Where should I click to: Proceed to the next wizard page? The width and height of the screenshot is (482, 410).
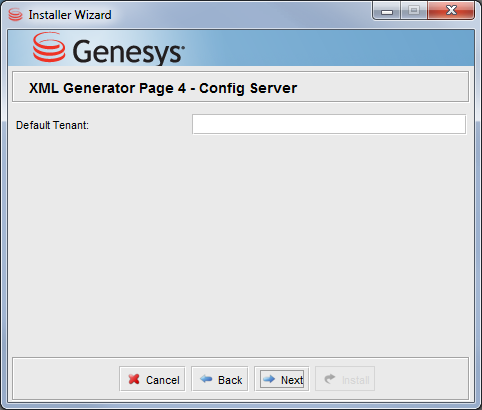click(282, 379)
